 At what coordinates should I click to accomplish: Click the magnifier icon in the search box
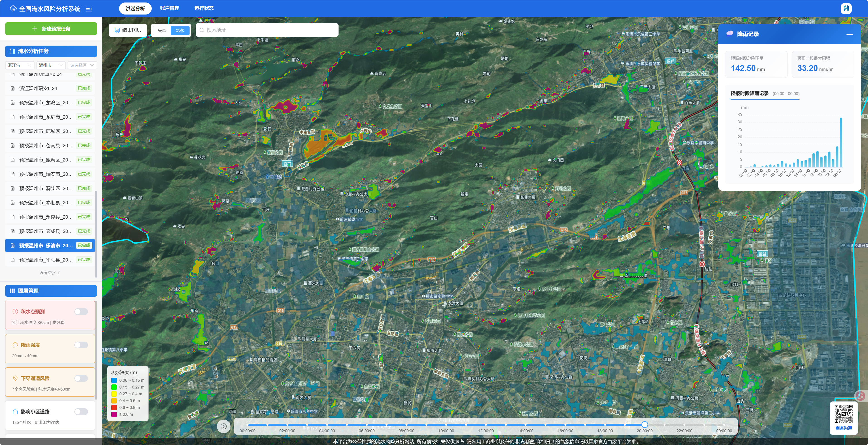202,30
